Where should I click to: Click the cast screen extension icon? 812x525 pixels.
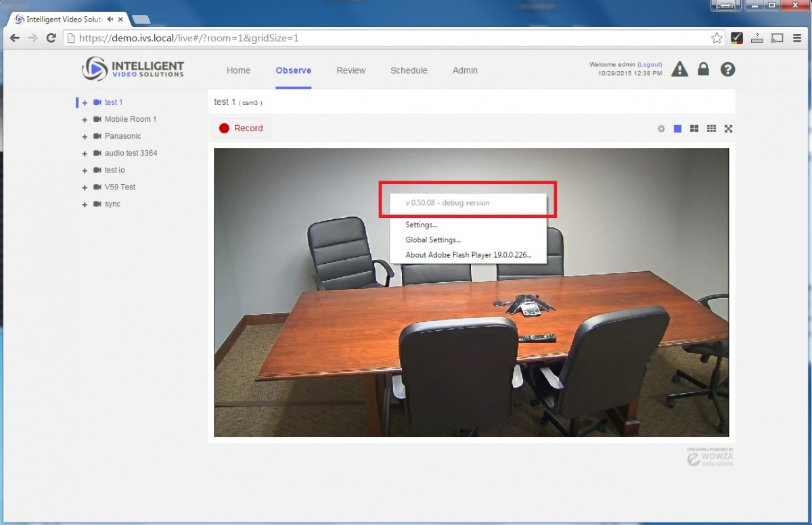coord(777,38)
